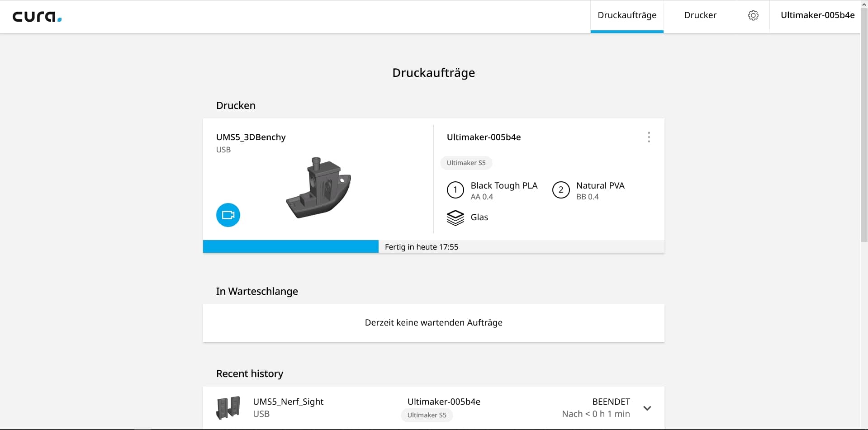Click the Ultimaker S5 tag in history row
Image resolution: width=868 pixels, height=430 pixels.
pyautogui.click(x=427, y=415)
